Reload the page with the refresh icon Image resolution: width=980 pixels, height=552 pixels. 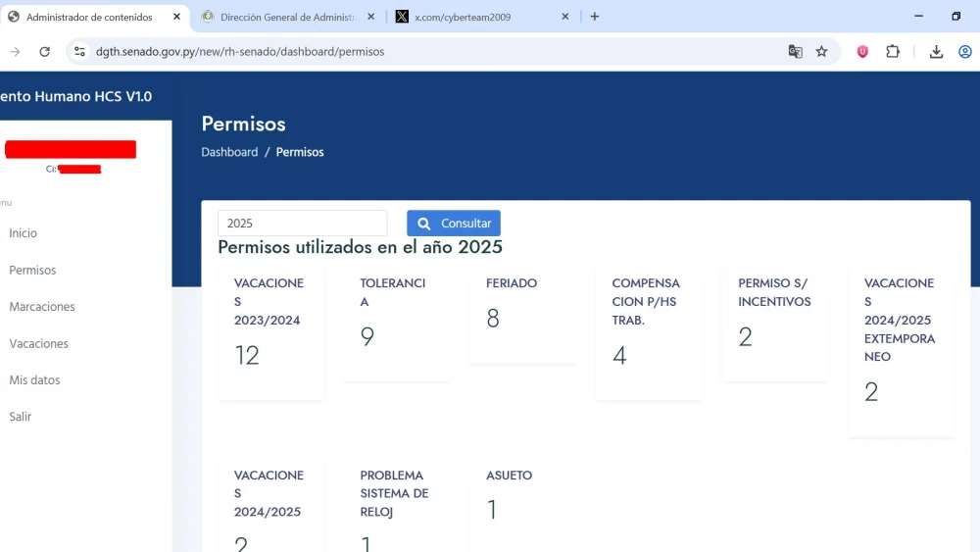click(44, 52)
